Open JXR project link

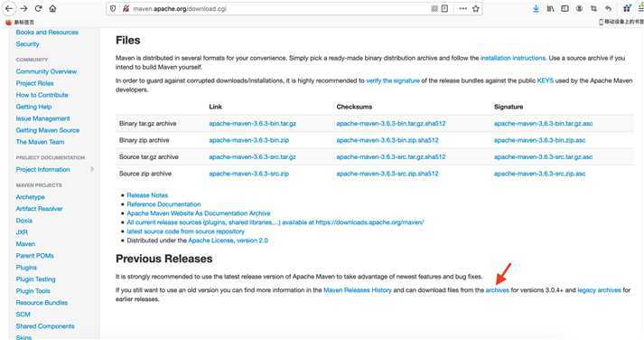pos(22,232)
